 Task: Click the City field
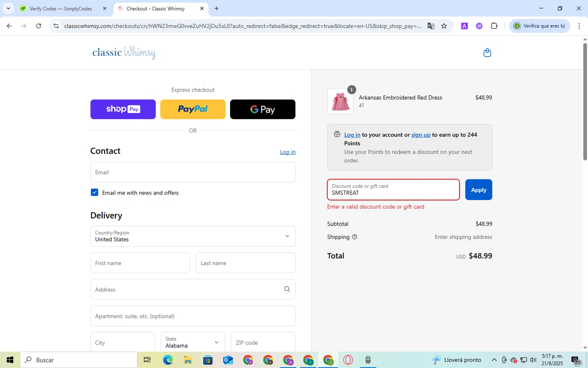tap(123, 342)
